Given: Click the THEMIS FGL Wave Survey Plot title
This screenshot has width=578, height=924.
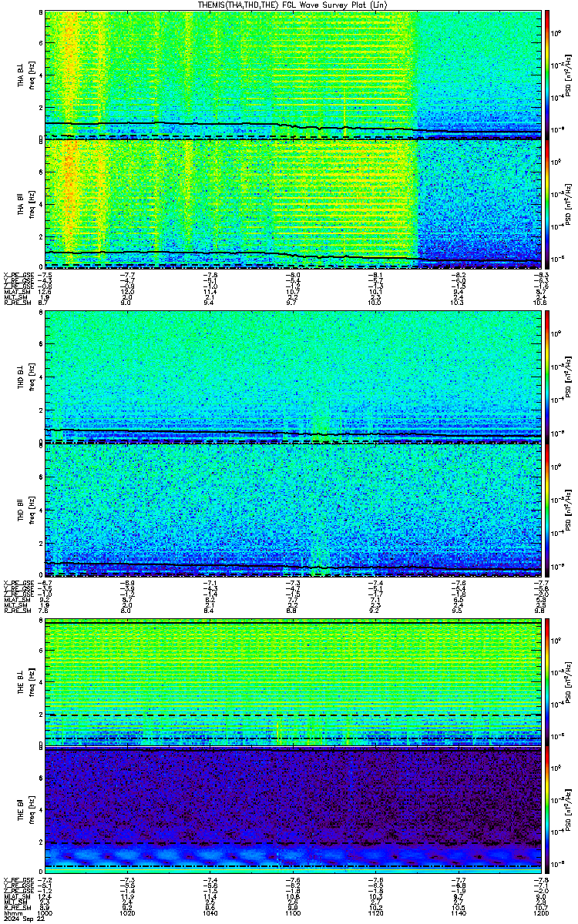Looking at the screenshot, I should pos(293,5).
